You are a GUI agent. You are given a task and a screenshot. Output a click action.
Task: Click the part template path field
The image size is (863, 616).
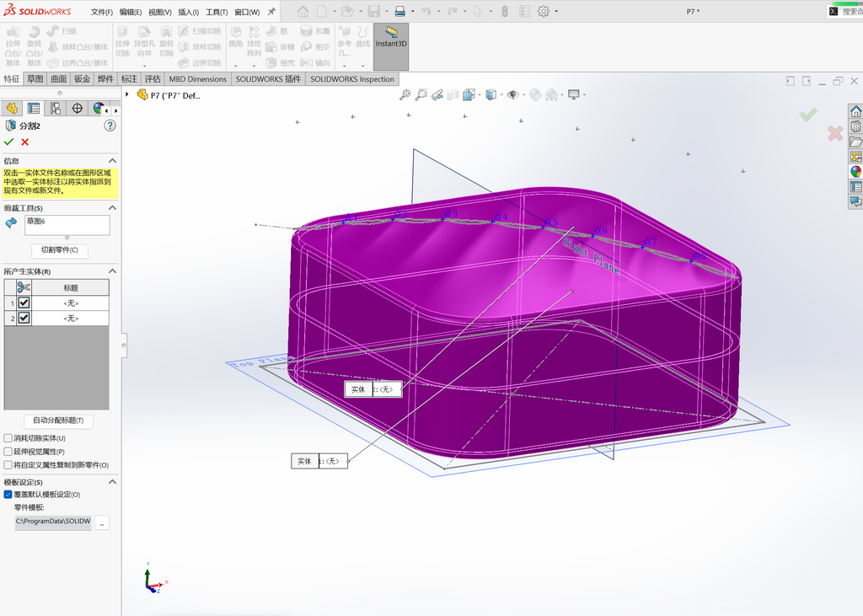[x=53, y=522]
